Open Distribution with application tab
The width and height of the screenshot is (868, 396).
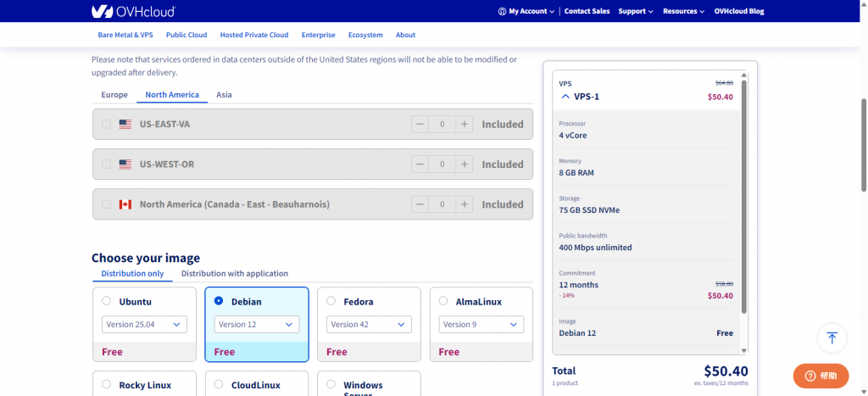click(x=235, y=274)
